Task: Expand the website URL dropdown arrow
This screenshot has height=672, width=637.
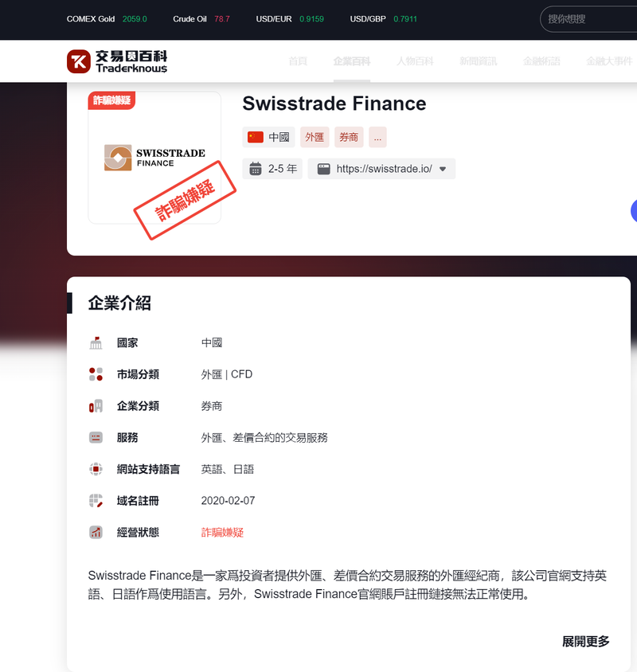Action: pos(443,169)
